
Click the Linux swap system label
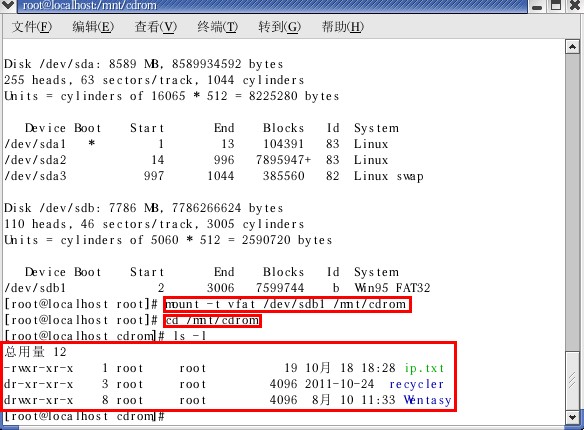pyautogui.click(x=388, y=176)
